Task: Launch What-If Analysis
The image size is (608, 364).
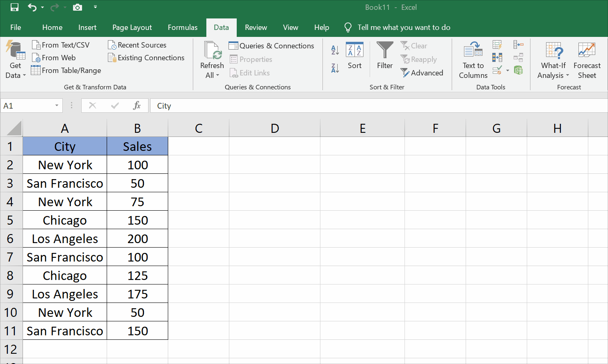Action: [553, 59]
